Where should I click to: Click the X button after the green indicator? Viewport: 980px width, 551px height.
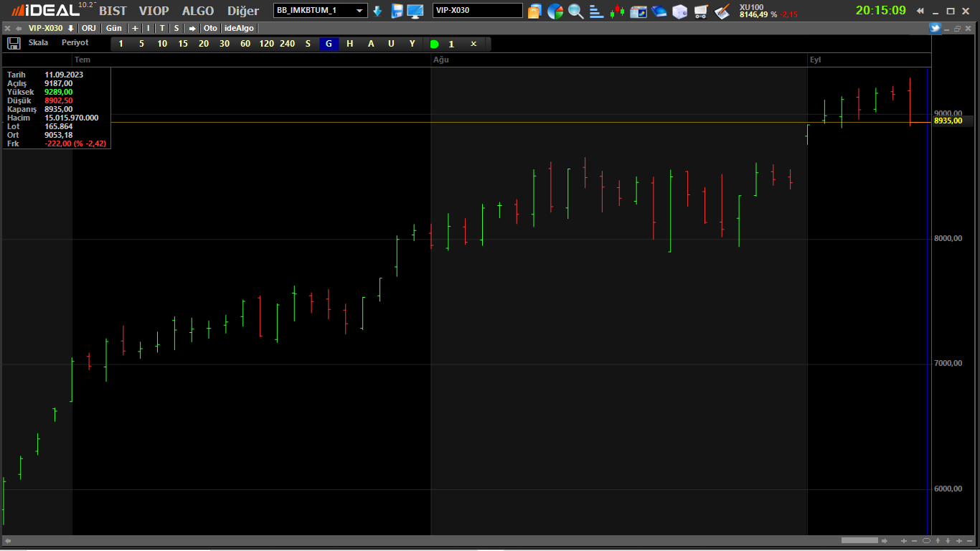pyautogui.click(x=473, y=44)
